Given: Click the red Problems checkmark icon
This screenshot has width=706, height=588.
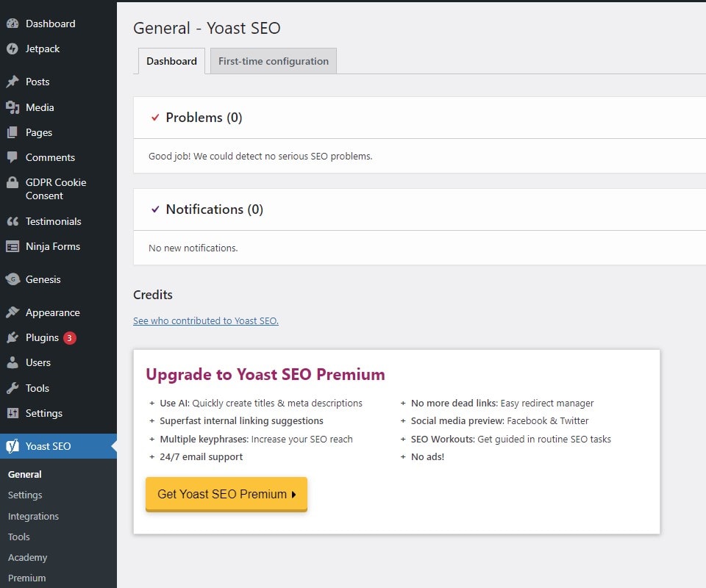Looking at the screenshot, I should (x=155, y=118).
